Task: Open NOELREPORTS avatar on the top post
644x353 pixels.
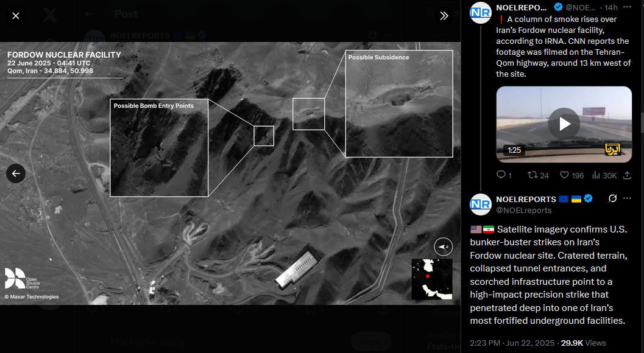Action: tap(481, 12)
